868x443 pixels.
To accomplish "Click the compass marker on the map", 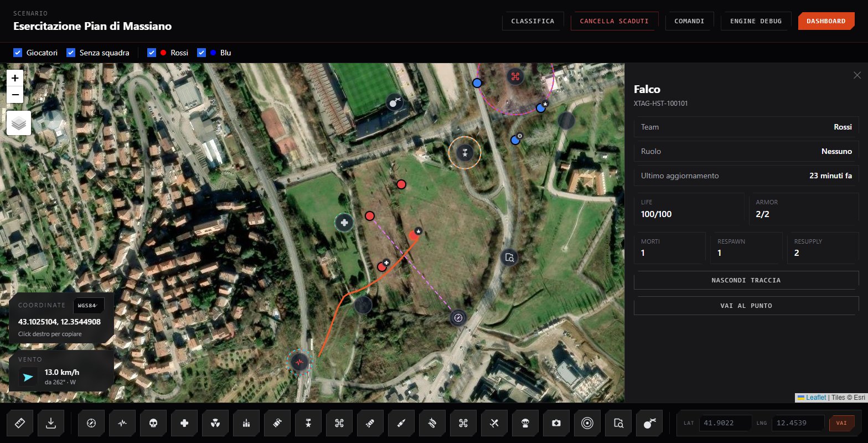I will (458, 318).
